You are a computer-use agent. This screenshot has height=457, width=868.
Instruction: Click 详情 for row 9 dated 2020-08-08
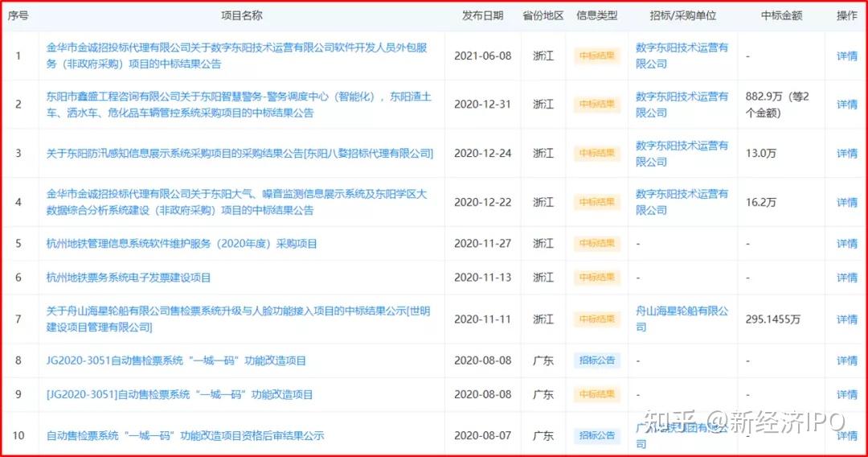tap(846, 394)
